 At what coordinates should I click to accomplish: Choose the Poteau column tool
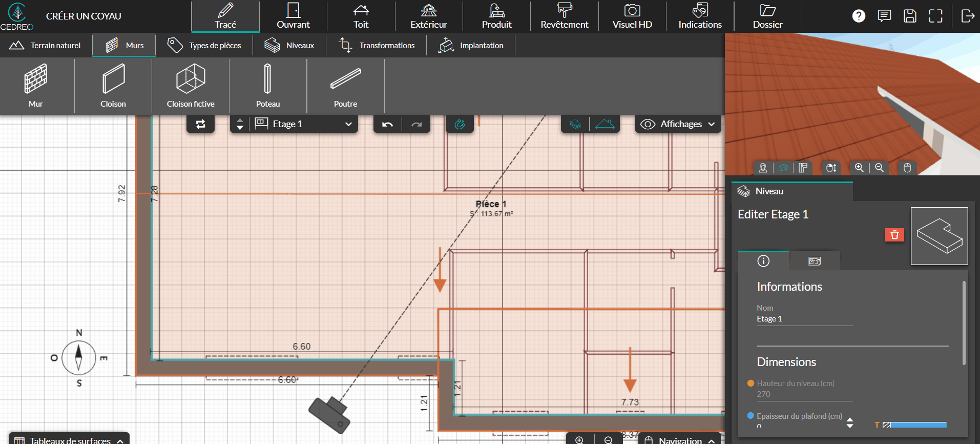pos(267,86)
